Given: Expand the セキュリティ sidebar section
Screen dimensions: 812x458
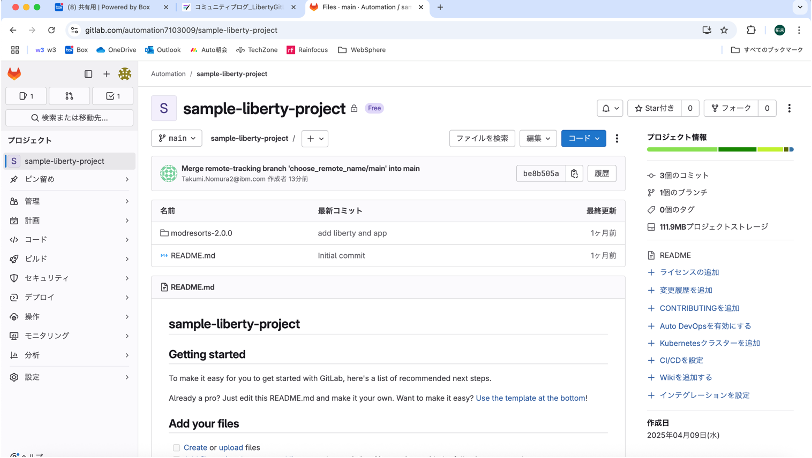Looking at the screenshot, I should click(x=70, y=278).
